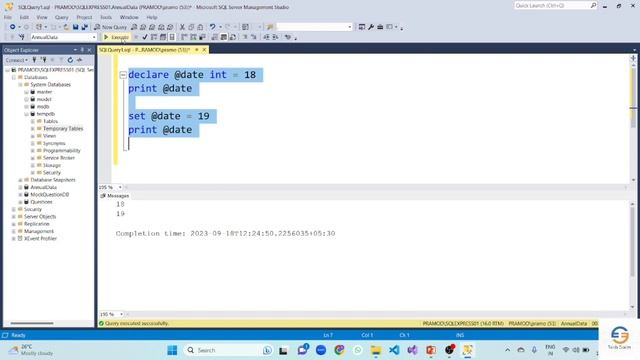Viewport: 640px width, 360px height.
Task: Open the Query menu
Action: coord(62,17)
